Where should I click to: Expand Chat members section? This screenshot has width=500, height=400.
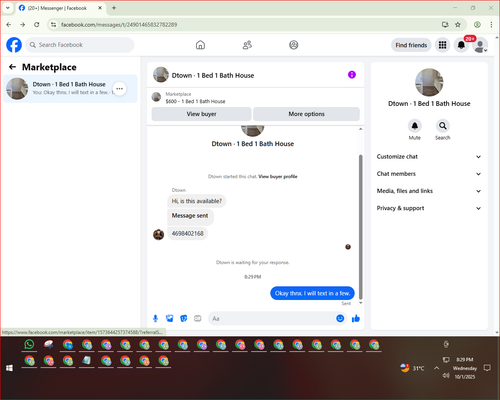pyautogui.click(x=429, y=174)
